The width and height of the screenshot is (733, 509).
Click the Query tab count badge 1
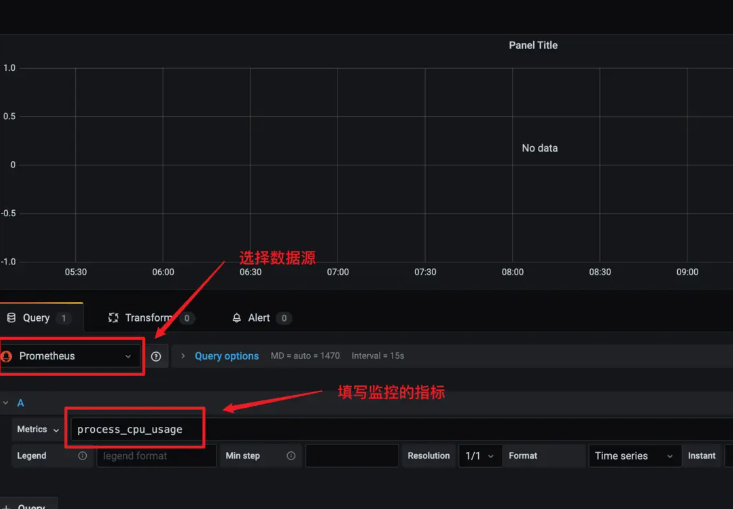click(x=64, y=318)
